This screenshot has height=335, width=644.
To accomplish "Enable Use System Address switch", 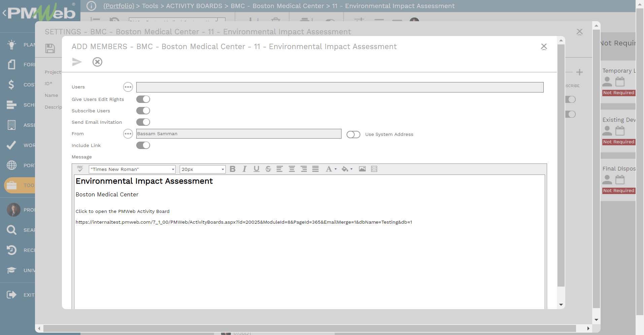I will pos(353,135).
